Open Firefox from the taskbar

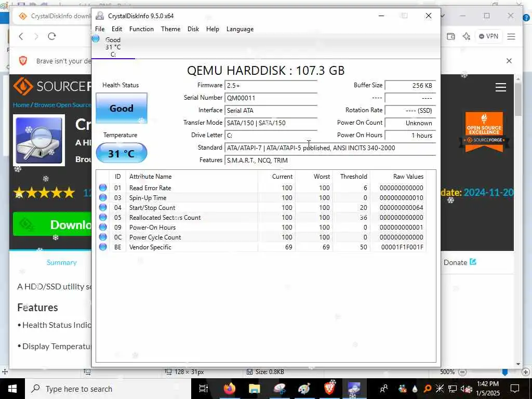pyautogui.click(x=230, y=389)
